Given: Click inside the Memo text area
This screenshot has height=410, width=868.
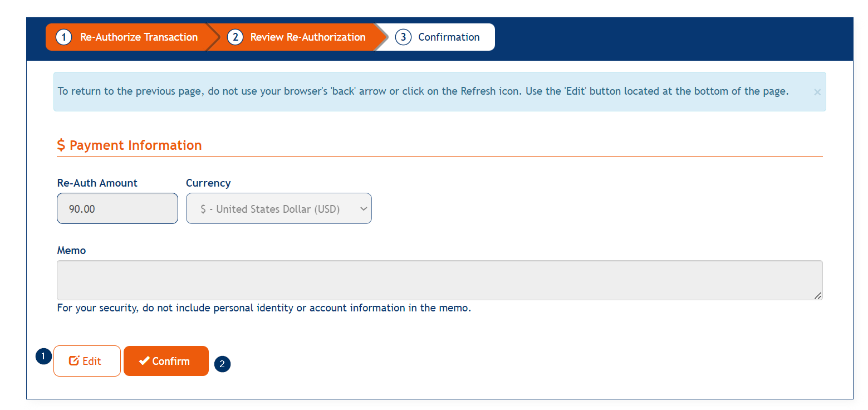Looking at the screenshot, I should (x=439, y=280).
